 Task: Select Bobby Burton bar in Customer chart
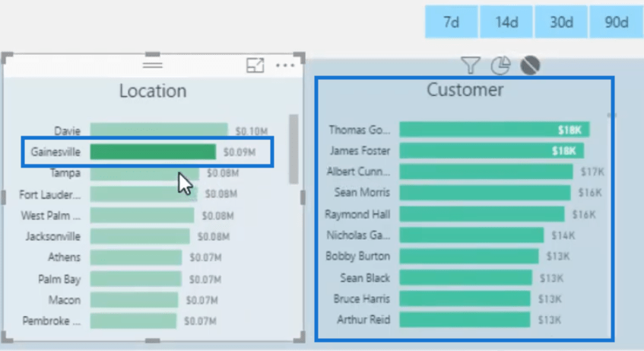[468, 257]
